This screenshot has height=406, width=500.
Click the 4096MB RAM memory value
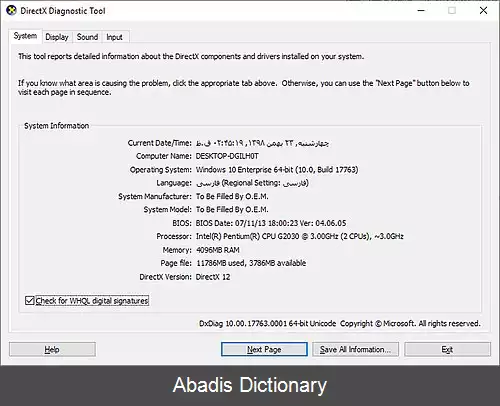218,250
